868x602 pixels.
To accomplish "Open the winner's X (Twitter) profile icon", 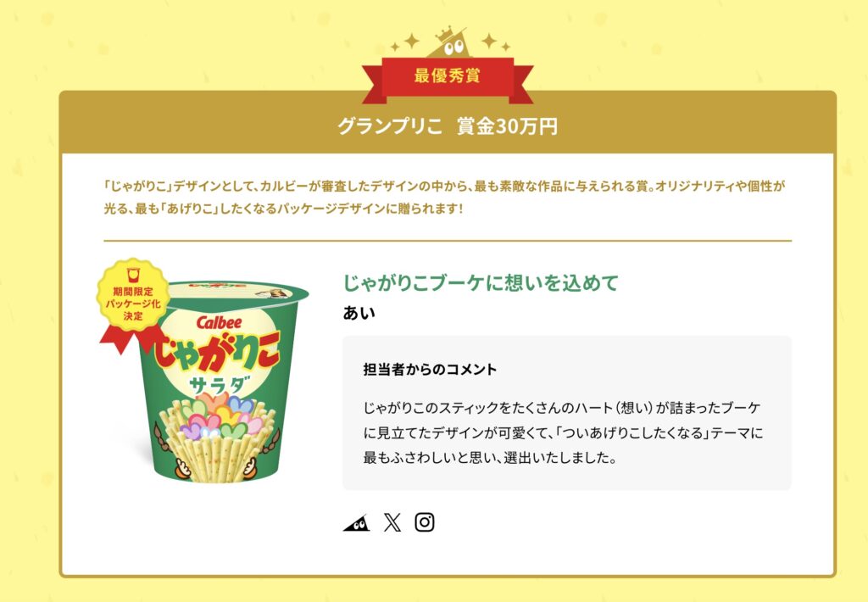I will pyautogui.click(x=392, y=522).
